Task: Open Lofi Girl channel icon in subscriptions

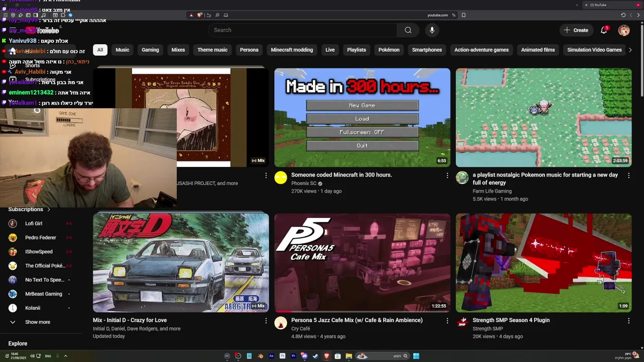Action: click(x=13, y=224)
